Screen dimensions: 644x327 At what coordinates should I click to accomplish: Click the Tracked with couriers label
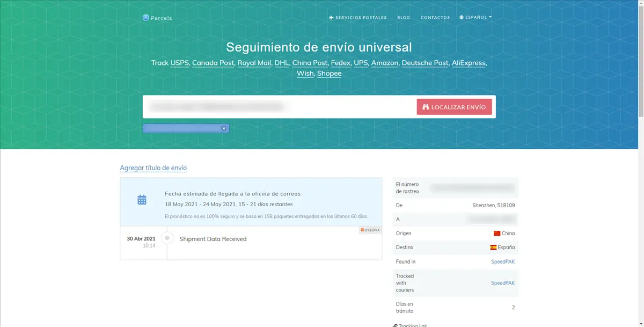click(x=405, y=283)
